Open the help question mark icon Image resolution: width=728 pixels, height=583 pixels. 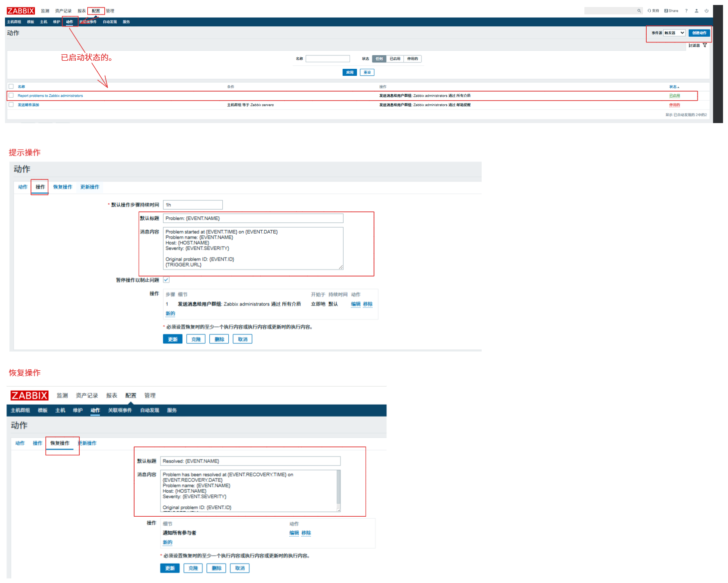(686, 10)
